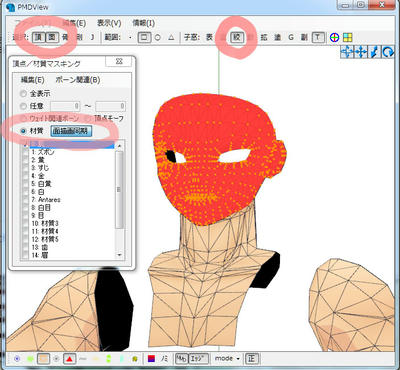Viewport: 400px width, 370px height.
Task: Toggle the エッジ edge button
Action: point(199,359)
